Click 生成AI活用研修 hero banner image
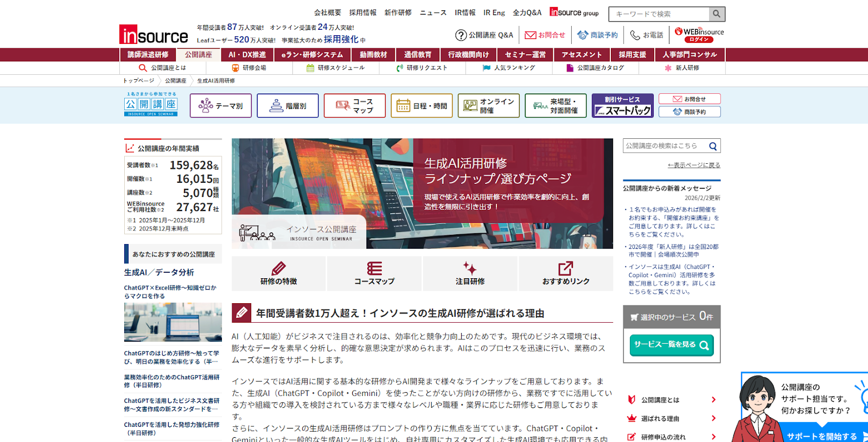The width and height of the screenshot is (868, 442). click(x=422, y=194)
